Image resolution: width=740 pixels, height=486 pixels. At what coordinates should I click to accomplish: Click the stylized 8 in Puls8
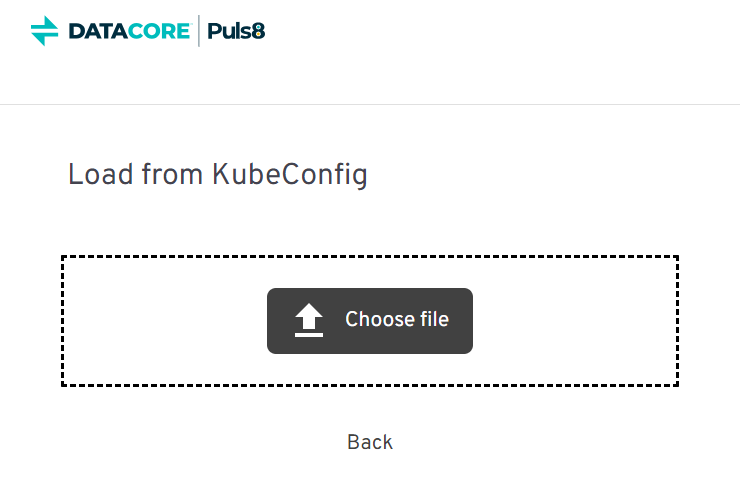[x=258, y=31]
